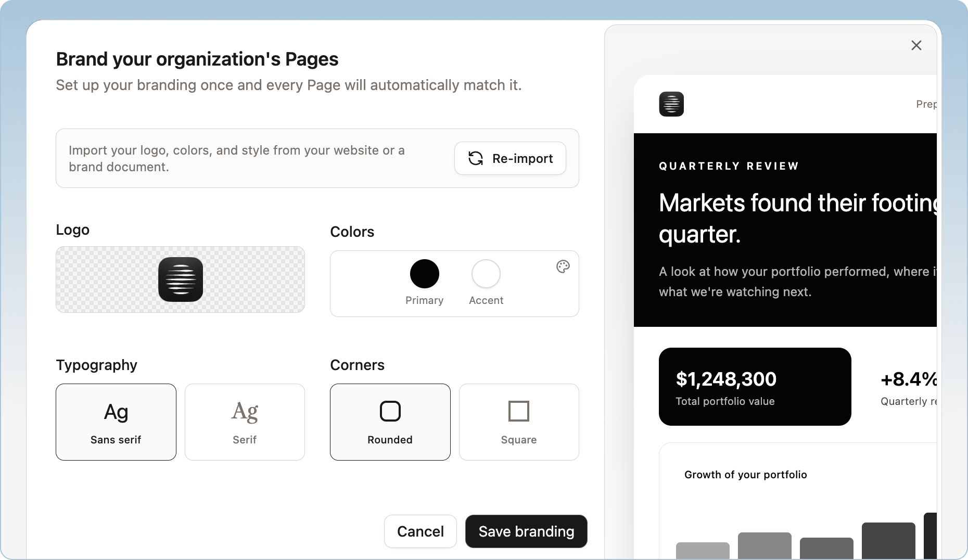This screenshot has height=560, width=968.
Task: Select Serif typography option
Action: point(245,422)
